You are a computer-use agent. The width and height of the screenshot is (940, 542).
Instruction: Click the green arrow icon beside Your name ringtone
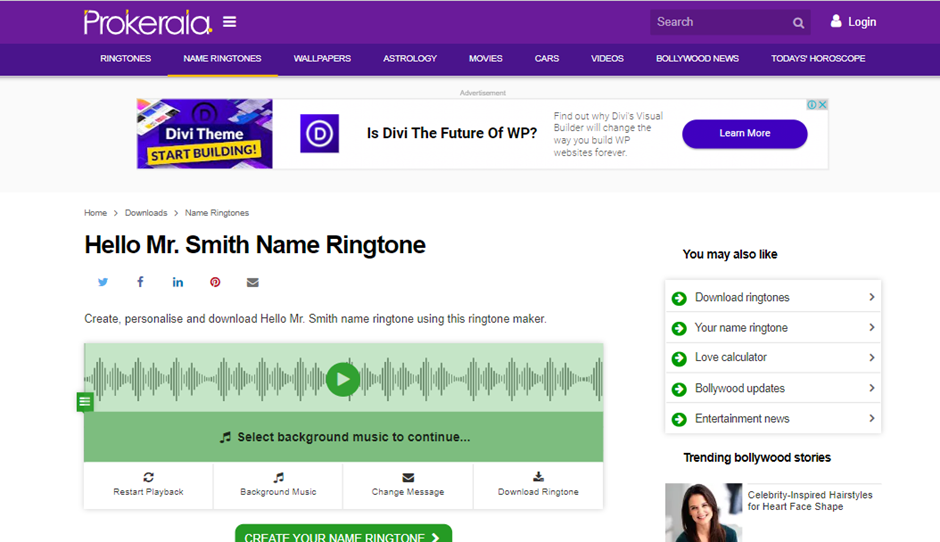[x=679, y=328]
